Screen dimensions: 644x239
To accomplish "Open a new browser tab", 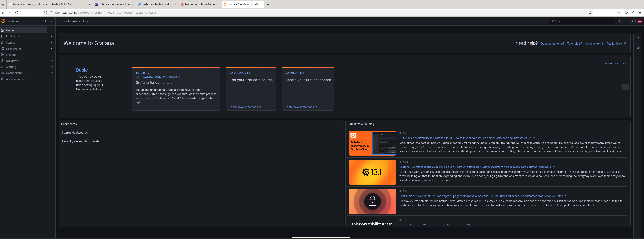I will [268, 5].
